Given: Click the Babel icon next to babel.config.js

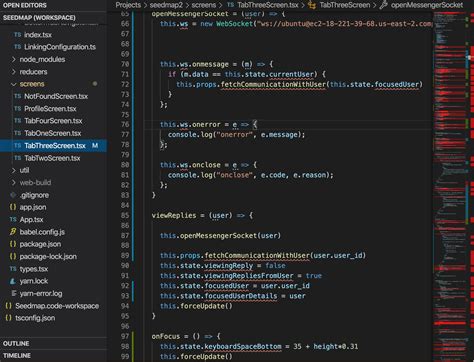Looking at the screenshot, I should 13,232.
